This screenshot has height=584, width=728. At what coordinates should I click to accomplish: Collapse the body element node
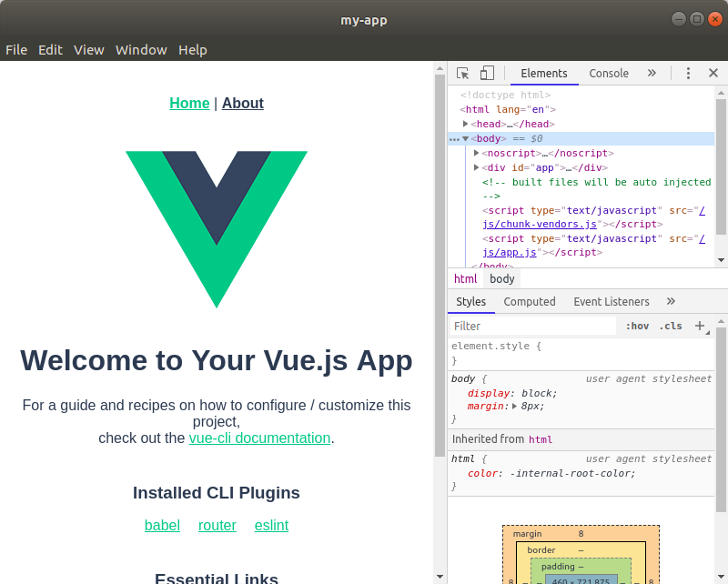(x=465, y=139)
